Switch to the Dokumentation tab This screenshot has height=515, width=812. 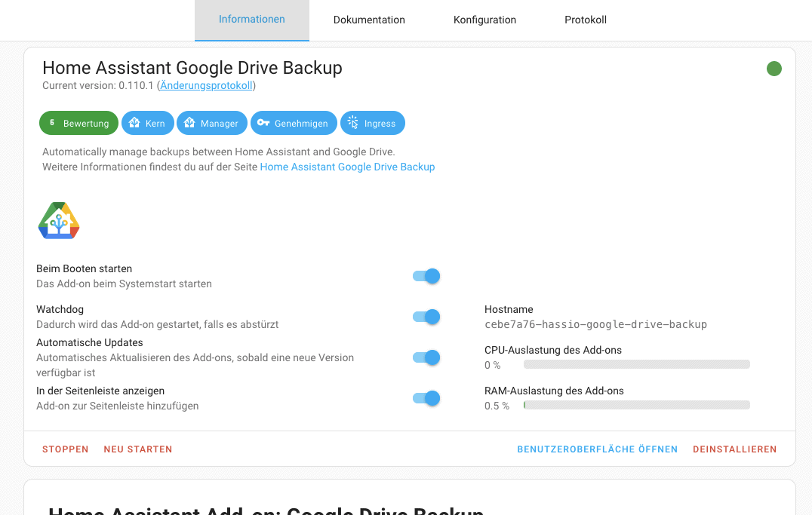tap(369, 20)
